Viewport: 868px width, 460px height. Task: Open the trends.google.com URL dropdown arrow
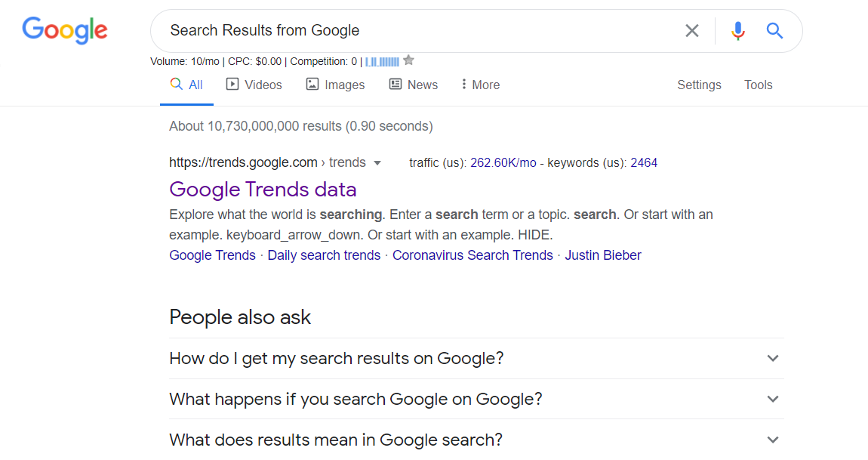377,163
